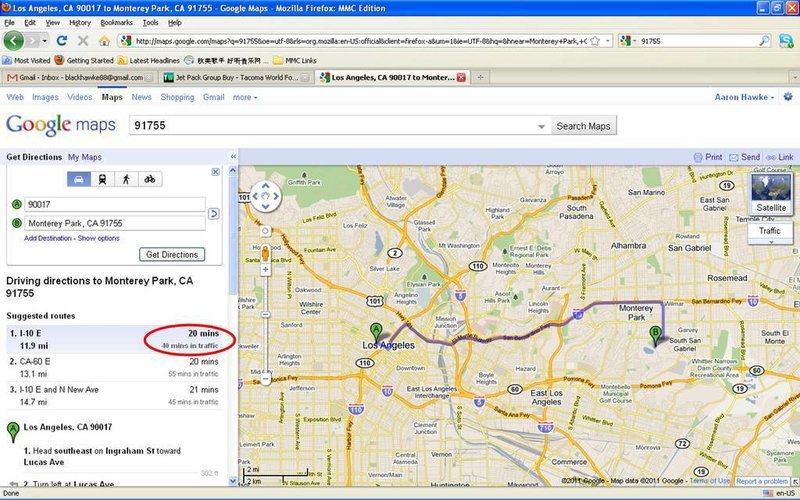Reload the page with refresh icon
800x500 pixels.
62,40
